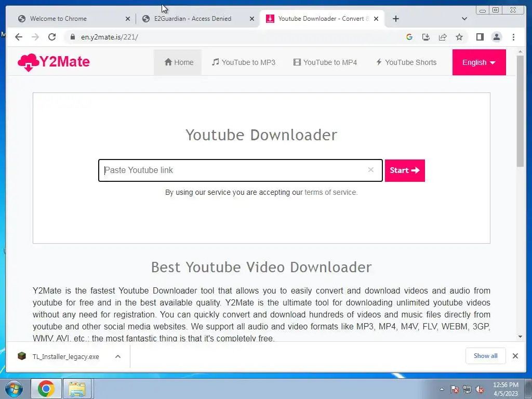This screenshot has height=399, width=532.
Task: Expand the tab search chevron
Action: pyautogui.click(x=464, y=19)
